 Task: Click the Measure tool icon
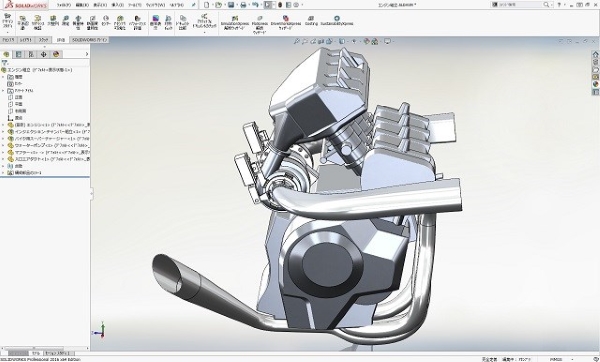(65, 21)
